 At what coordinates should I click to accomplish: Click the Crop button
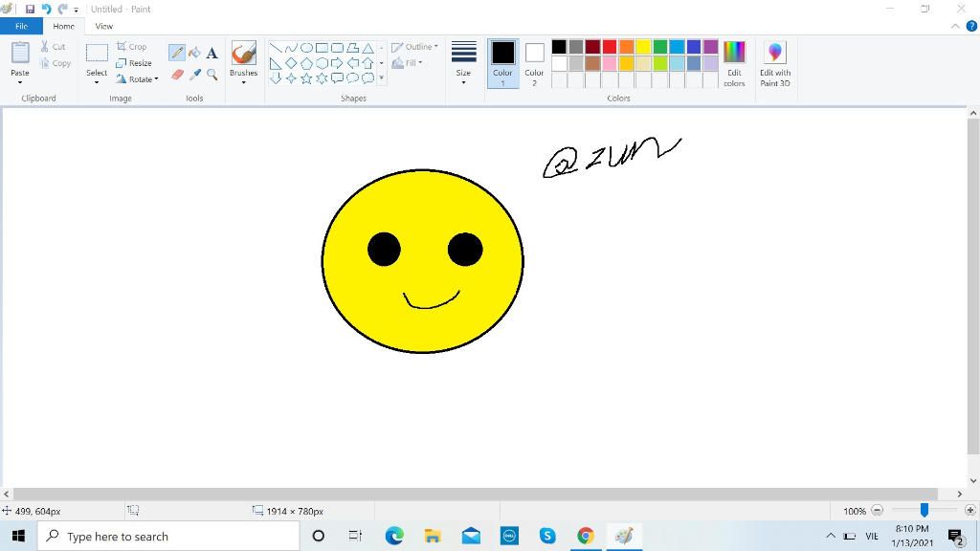(131, 47)
